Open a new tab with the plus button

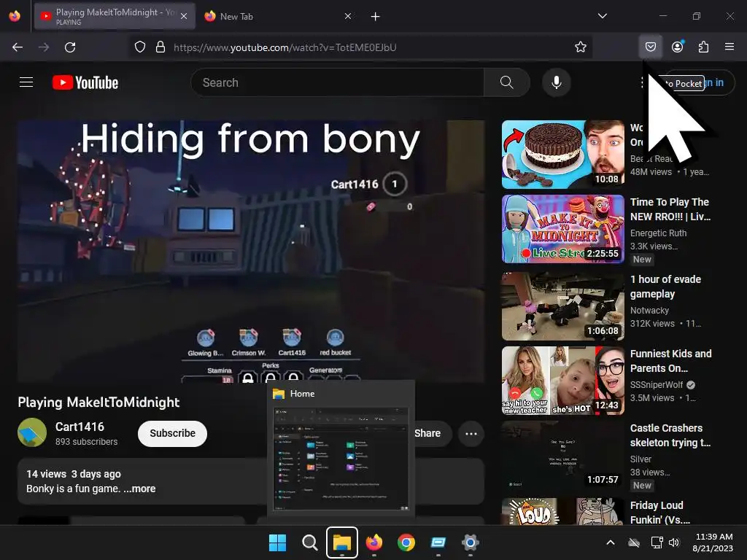pyautogui.click(x=376, y=17)
